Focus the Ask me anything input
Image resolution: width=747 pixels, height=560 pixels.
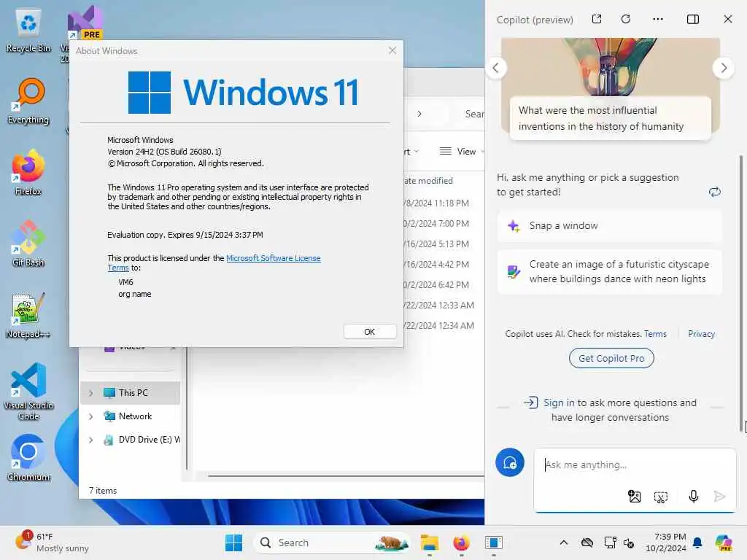[634, 464]
